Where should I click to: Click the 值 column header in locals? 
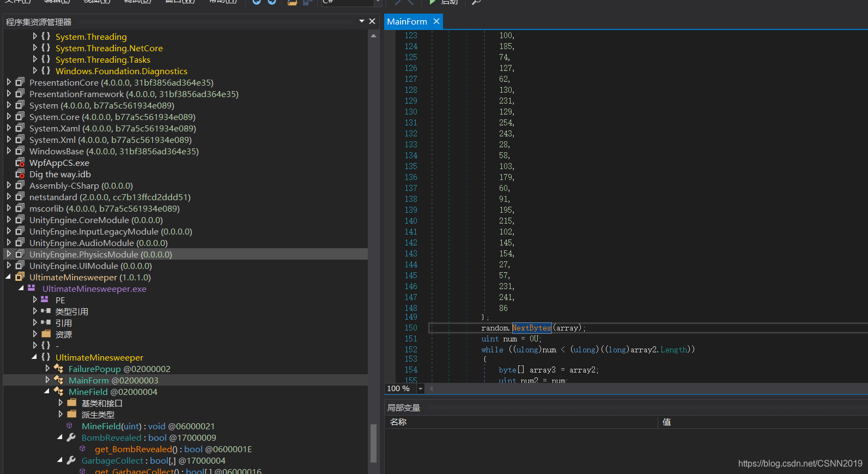(666, 422)
